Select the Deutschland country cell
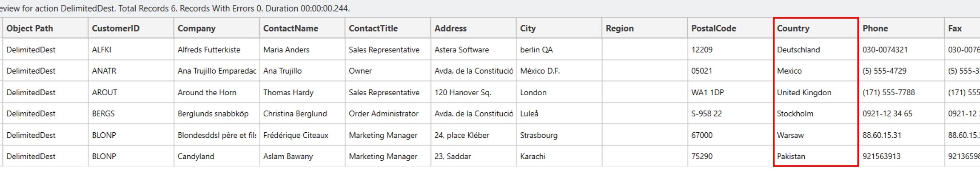 [798, 50]
